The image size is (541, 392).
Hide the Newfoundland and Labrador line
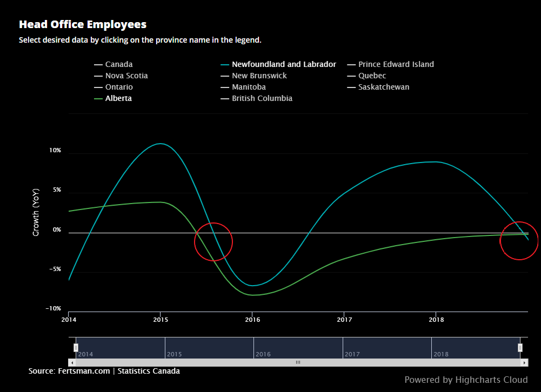284,64
